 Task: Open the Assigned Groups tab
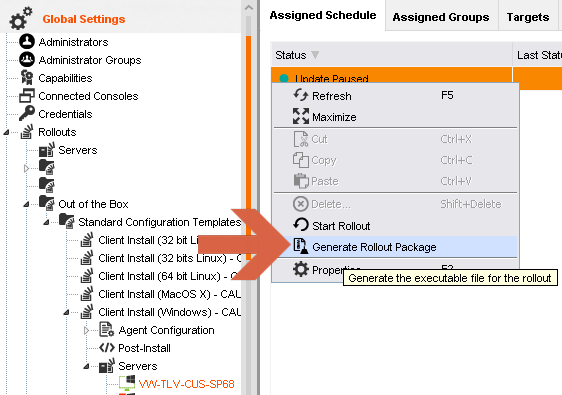click(x=441, y=17)
